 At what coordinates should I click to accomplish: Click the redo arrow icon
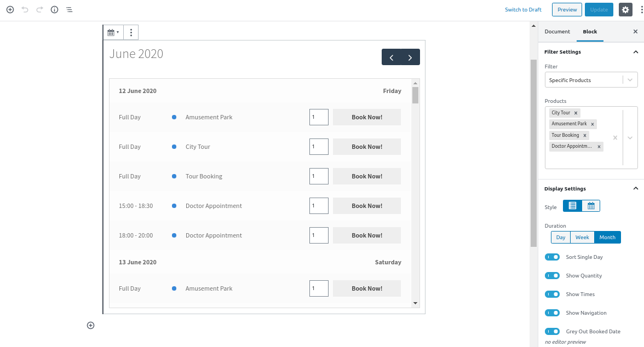point(39,9)
